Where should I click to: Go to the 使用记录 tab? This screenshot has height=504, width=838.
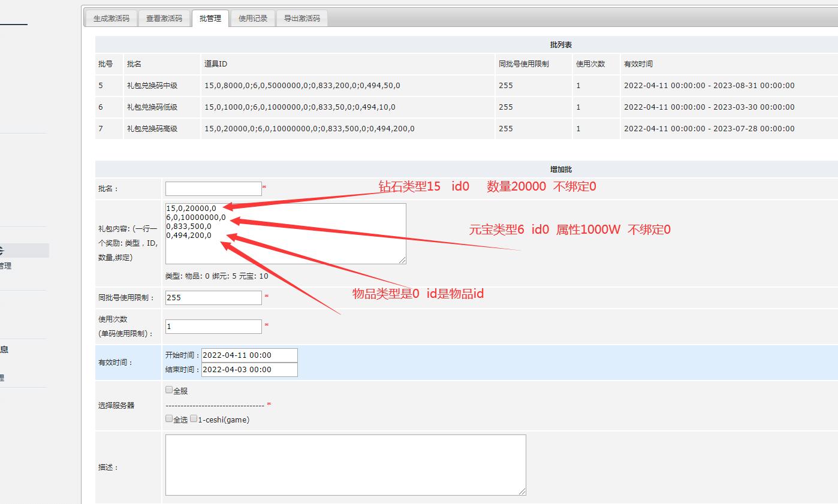tap(252, 19)
